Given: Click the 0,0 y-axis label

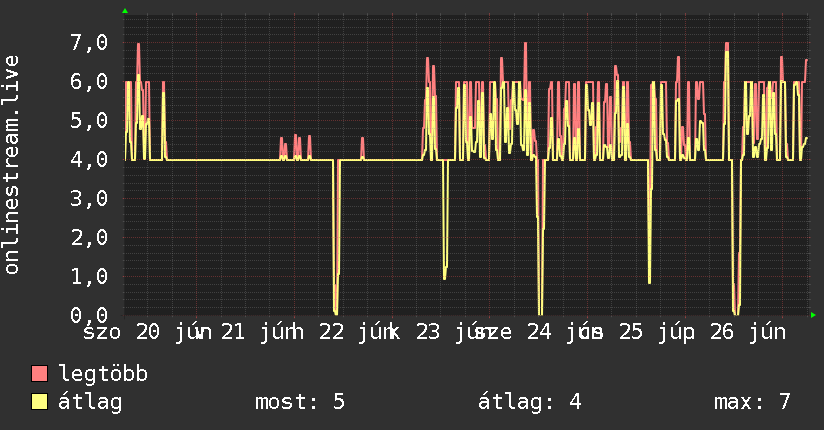Looking at the screenshot, I should tap(89, 315).
